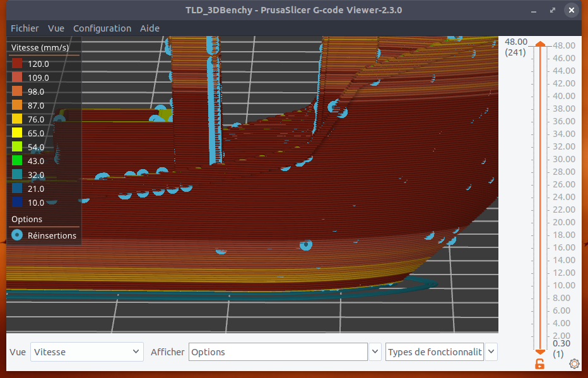Click the orange lock icon under layer slider
The width and height of the screenshot is (588, 378).
(x=539, y=363)
